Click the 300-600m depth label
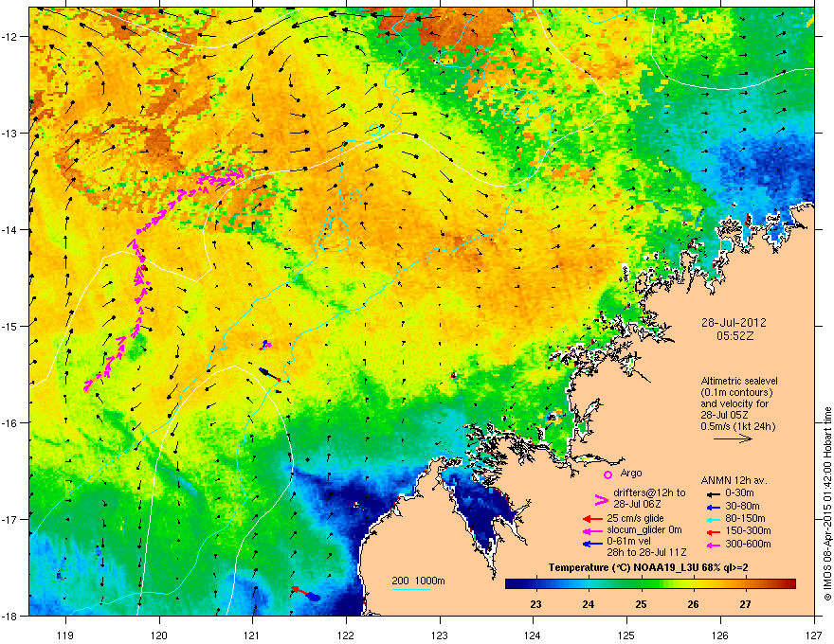 coord(748,544)
